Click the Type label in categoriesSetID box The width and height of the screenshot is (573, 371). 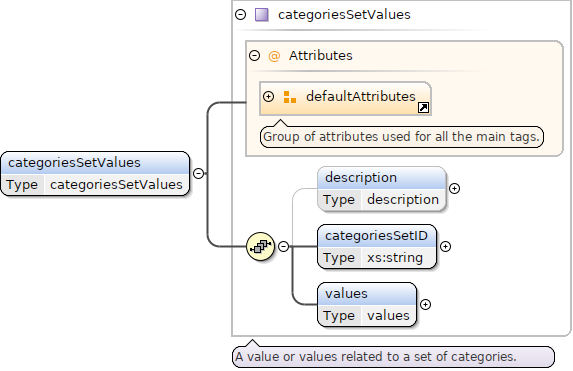tap(339, 258)
